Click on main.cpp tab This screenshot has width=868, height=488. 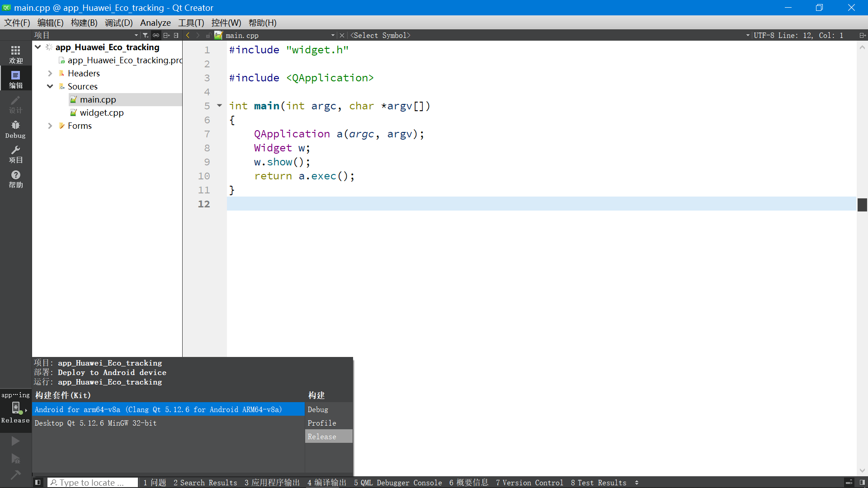pos(242,35)
